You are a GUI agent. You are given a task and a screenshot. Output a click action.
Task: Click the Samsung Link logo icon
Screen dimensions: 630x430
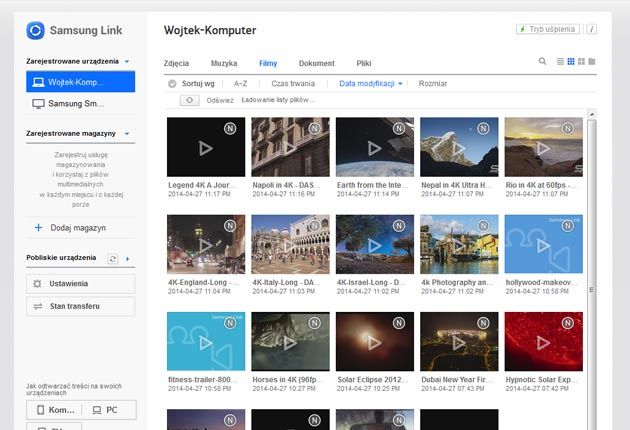click(35, 31)
